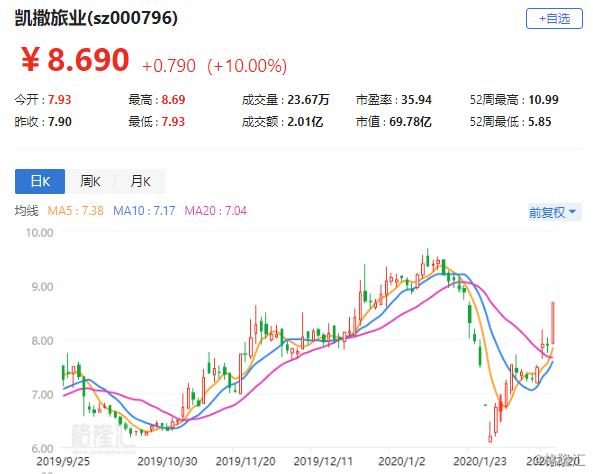Click the 2019/9/25 date axis label
593x474 pixels.
(63, 461)
